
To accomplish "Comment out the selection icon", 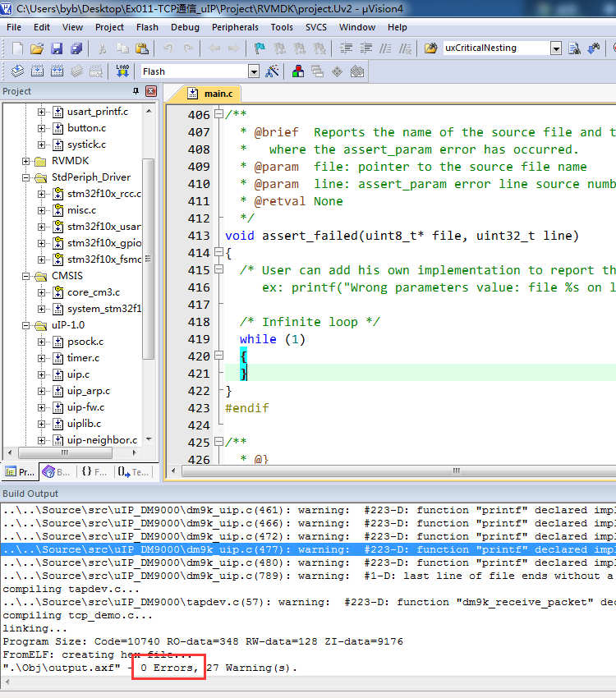I will point(385,48).
